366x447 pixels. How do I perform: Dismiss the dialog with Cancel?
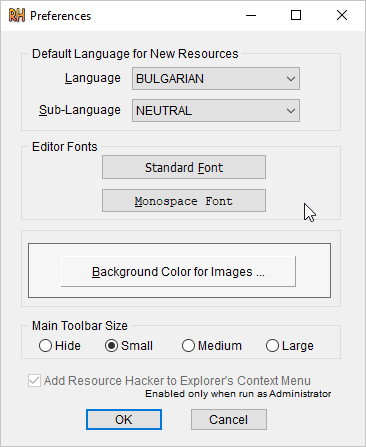pyautogui.click(x=229, y=420)
